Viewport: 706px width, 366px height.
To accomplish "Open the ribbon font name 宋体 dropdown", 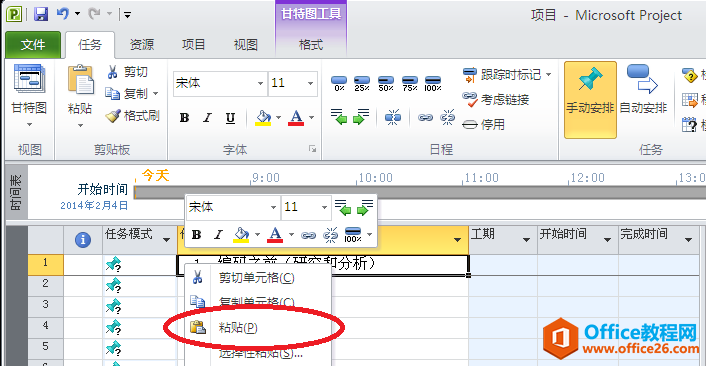I will (x=260, y=83).
